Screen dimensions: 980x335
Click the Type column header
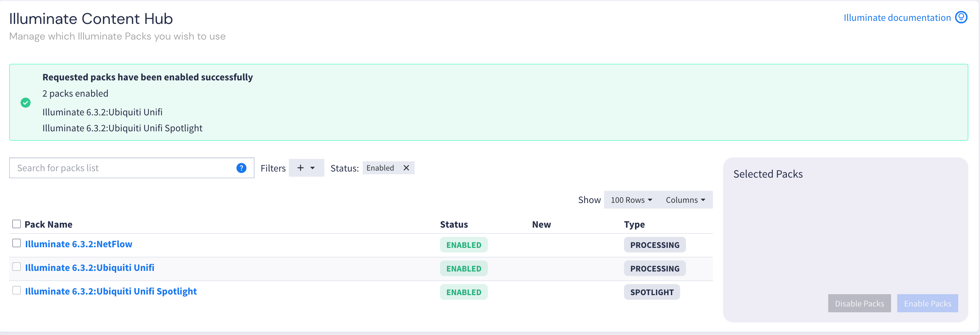pyautogui.click(x=634, y=224)
